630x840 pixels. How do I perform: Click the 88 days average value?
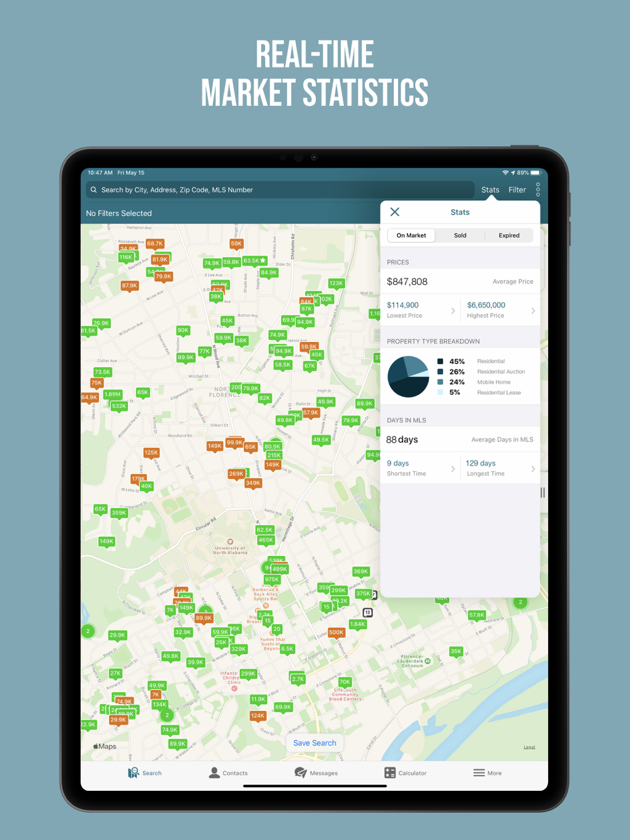tap(402, 440)
